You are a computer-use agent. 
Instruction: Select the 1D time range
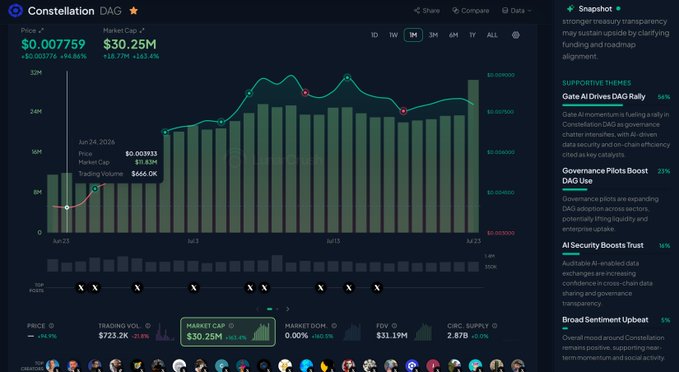point(374,35)
